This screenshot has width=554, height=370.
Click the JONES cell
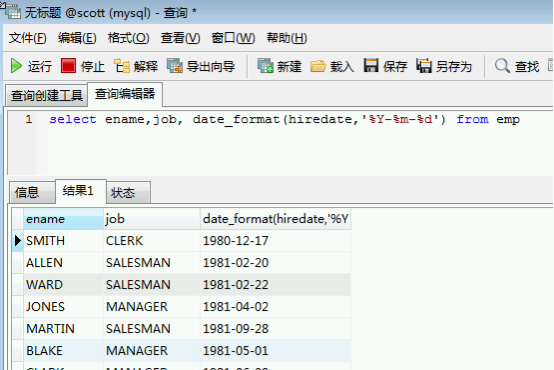pos(63,307)
